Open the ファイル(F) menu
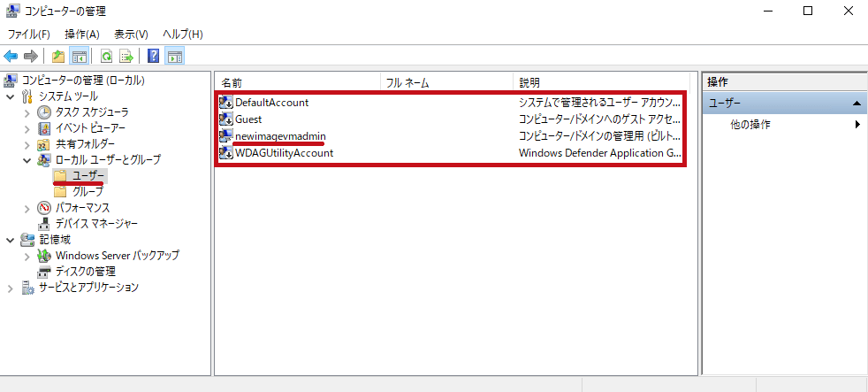The width and height of the screenshot is (868, 392). tap(29, 34)
